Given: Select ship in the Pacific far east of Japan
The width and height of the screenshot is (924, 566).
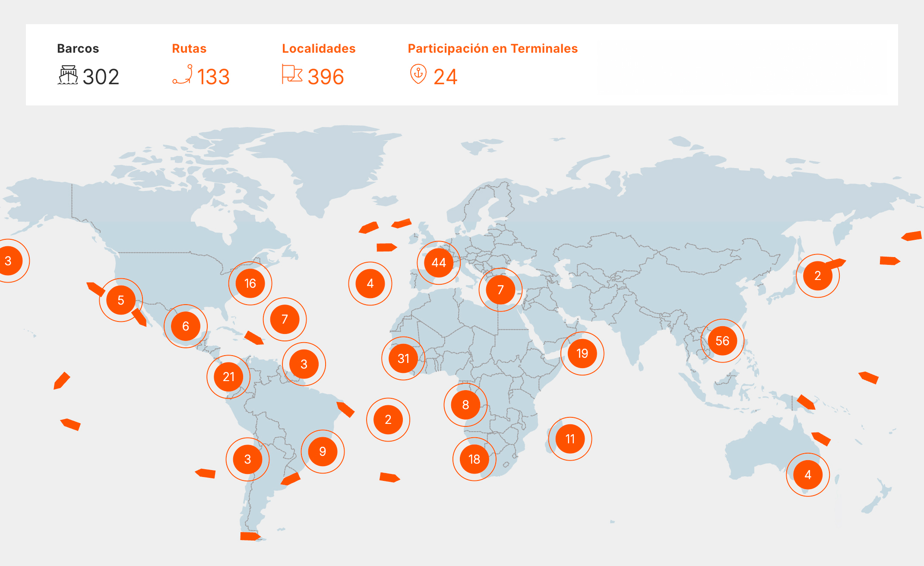Looking at the screenshot, I should pos(890,261).
